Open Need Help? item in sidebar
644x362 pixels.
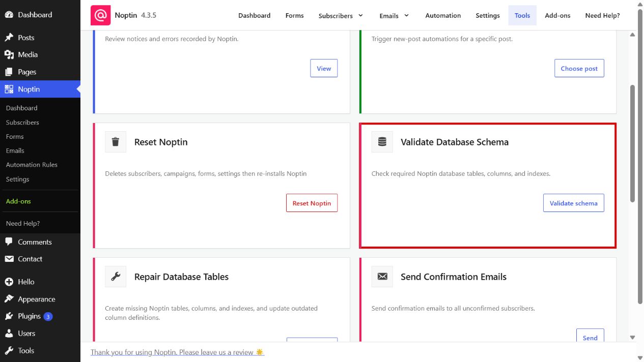22,223
